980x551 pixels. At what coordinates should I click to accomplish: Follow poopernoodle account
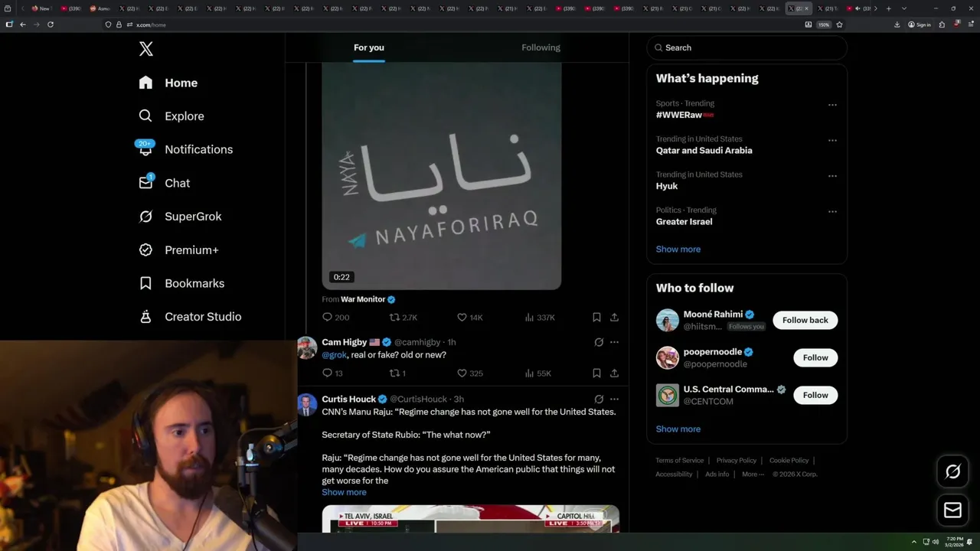click(x=815, y=357)
